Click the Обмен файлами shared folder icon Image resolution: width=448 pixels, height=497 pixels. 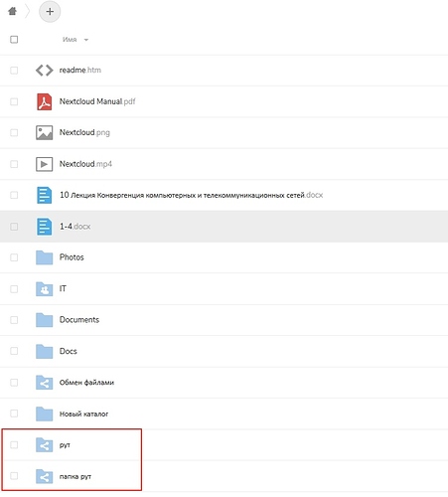tap(44, 383)
